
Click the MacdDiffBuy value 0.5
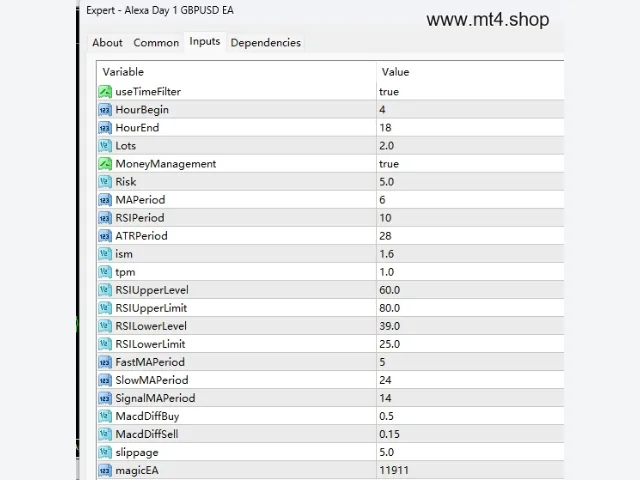[387, 416]
